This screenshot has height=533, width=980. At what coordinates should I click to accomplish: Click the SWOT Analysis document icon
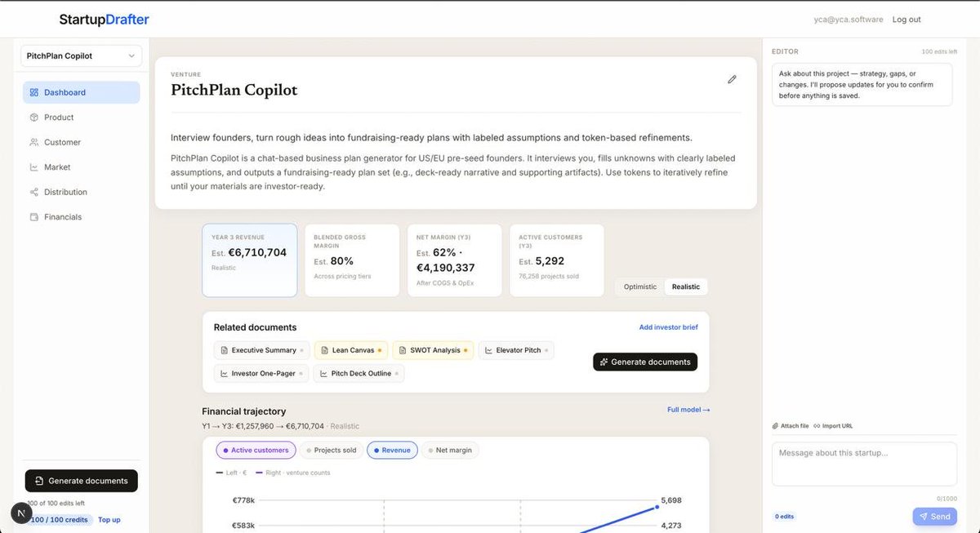click(x=403, y=350)
